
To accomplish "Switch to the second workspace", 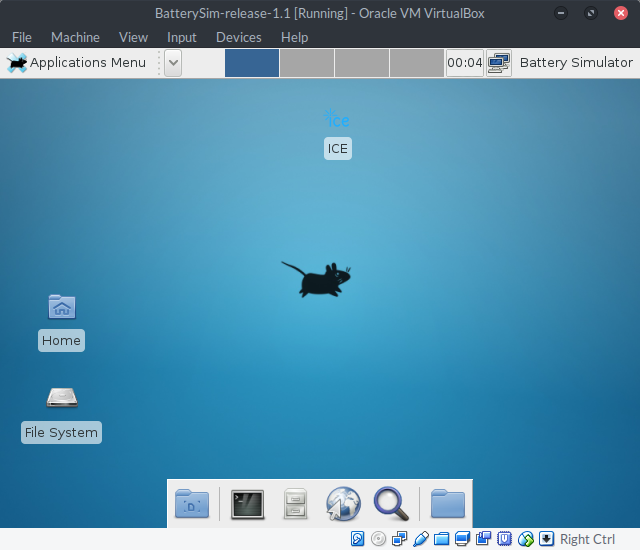I will 307,63.
